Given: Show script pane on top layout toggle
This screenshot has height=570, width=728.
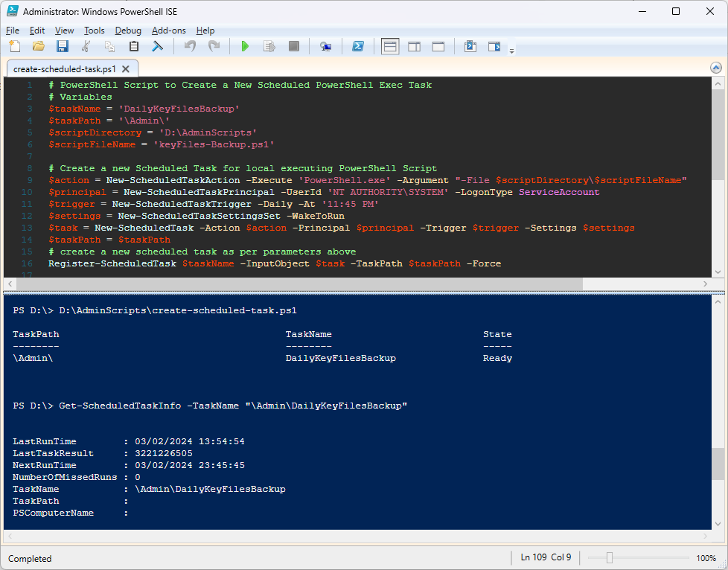Looking at the screenshot, I should tap(390, 46).
